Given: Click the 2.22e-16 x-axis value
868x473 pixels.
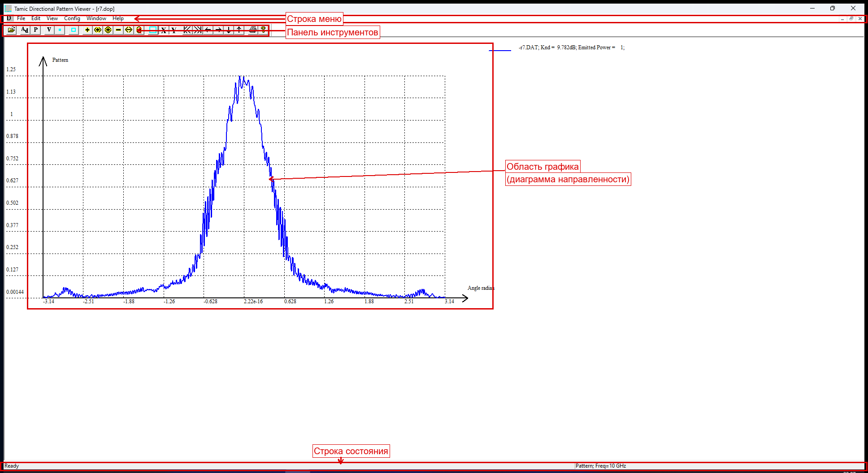Looking at the screenshot, I should [253, 301].
